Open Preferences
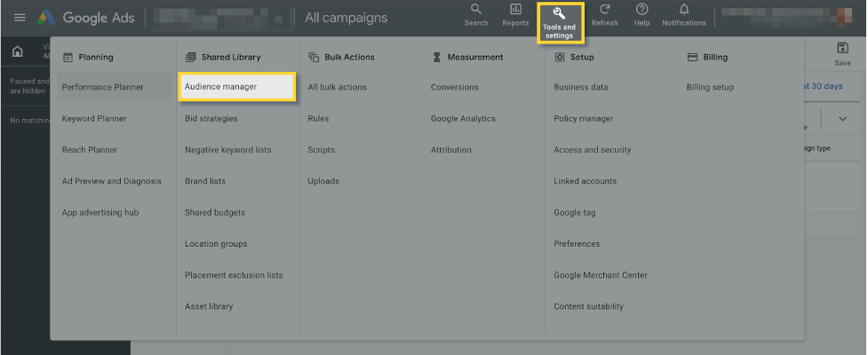This screenshot has width=868, height=355. pos(577,244)
